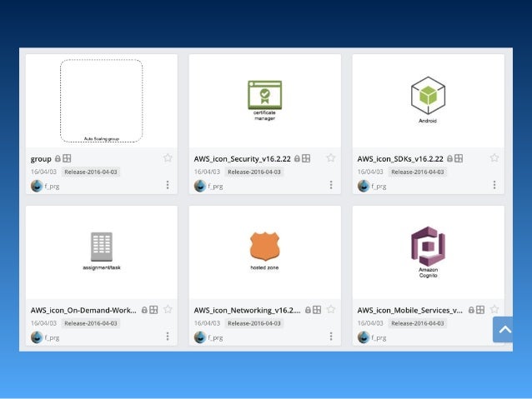Open the AWS_icon_Security_v16.2.22 title
The height and width of the screenshot is (399, 532).
pyautogui.click(x=243, y=158)
